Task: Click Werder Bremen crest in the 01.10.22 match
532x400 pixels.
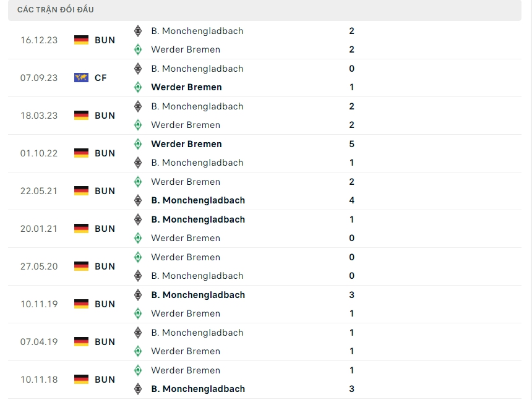Action: (138, 144)
